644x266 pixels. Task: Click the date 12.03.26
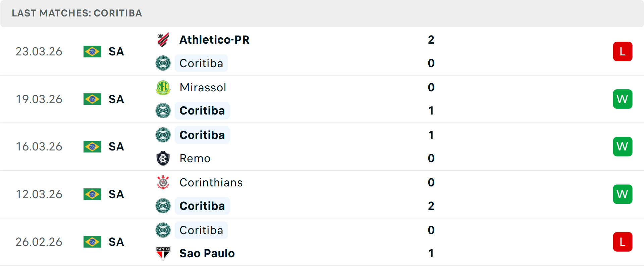click(39, 194)
